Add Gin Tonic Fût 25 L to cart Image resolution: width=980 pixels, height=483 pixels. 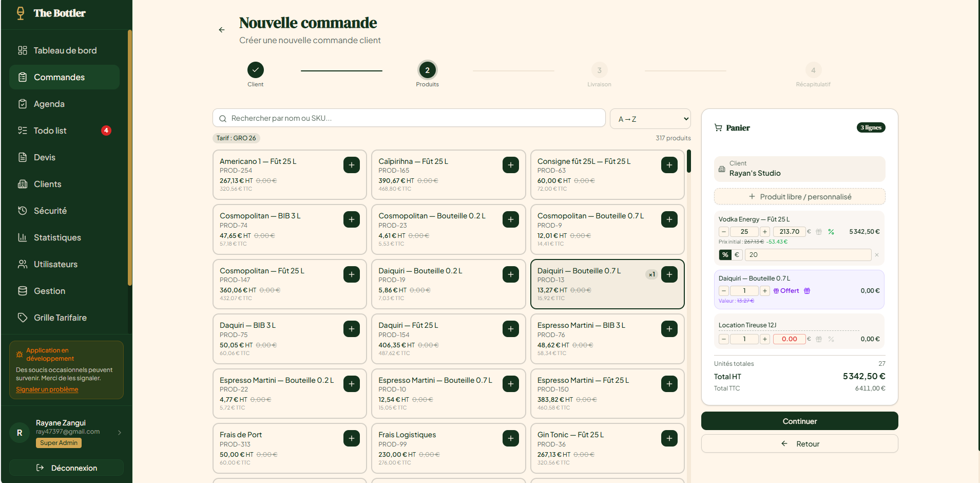point(669,438)
